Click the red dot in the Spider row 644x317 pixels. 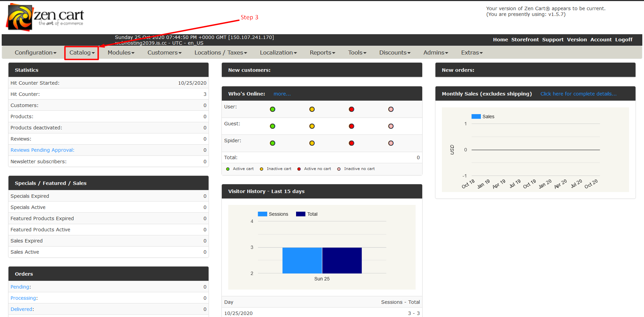(x=352, y=143)
